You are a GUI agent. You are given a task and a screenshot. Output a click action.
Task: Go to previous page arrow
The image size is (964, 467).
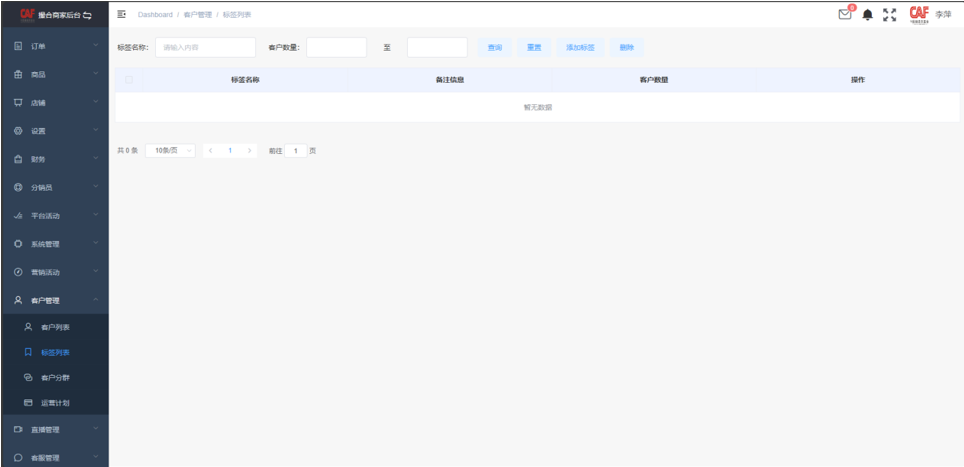pyautogui.click(x=211, y=151)
